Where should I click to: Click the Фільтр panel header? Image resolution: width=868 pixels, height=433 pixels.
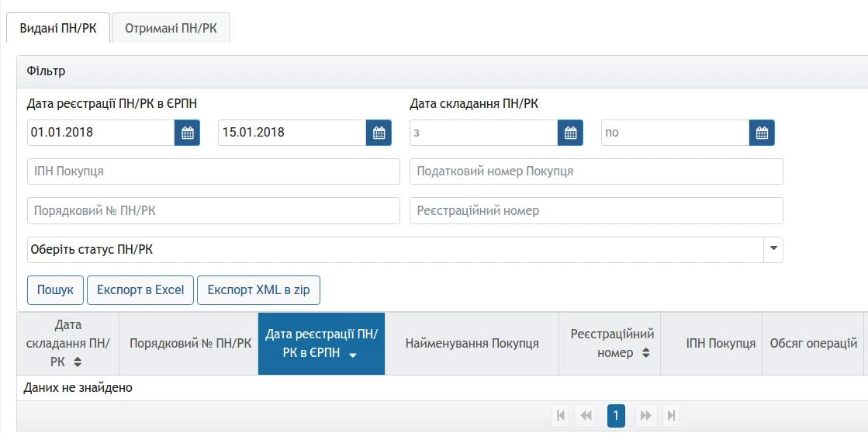[442, 72]
